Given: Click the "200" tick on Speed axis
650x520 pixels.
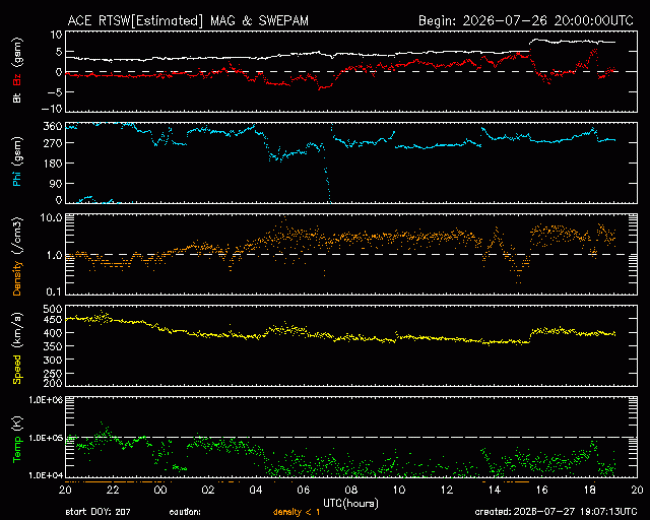Looking at the screenshot, I should click(x=53, y=383).
